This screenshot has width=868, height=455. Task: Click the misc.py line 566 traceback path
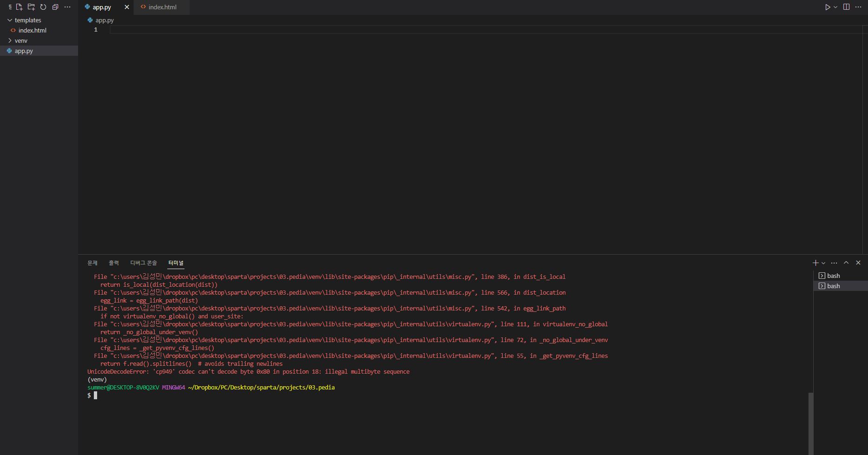coord(329,292)
